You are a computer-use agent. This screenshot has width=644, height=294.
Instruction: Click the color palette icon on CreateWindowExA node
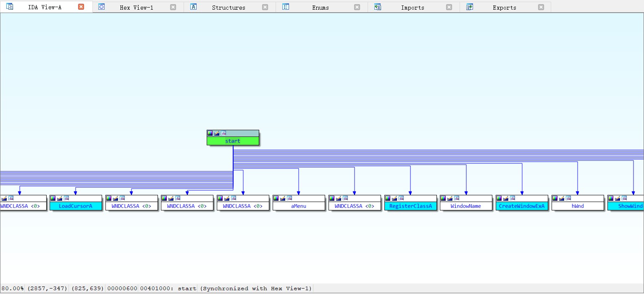pos(499,198)
